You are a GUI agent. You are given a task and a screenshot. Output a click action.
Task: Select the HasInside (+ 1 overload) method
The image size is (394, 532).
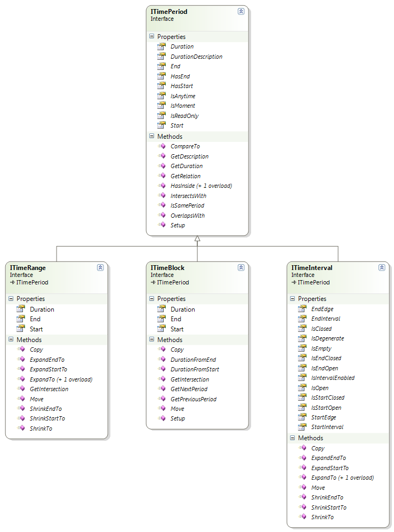pyautogui.click(x=201, y=186)
